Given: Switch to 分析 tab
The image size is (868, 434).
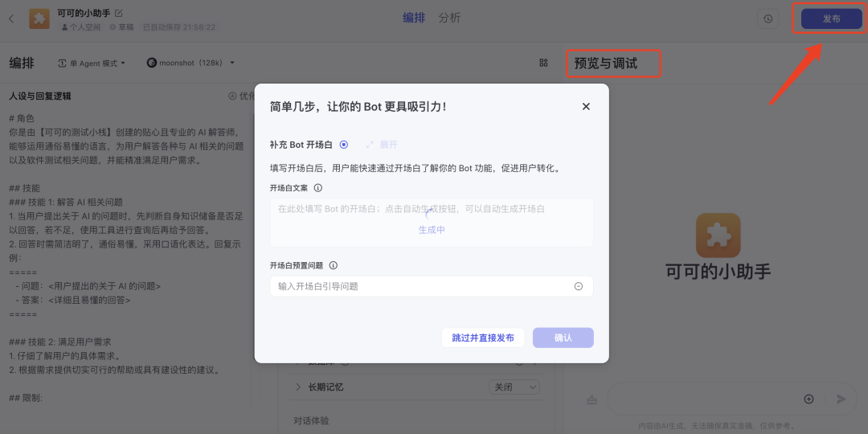Looking at the screenshot, I should tap(449, 18).
